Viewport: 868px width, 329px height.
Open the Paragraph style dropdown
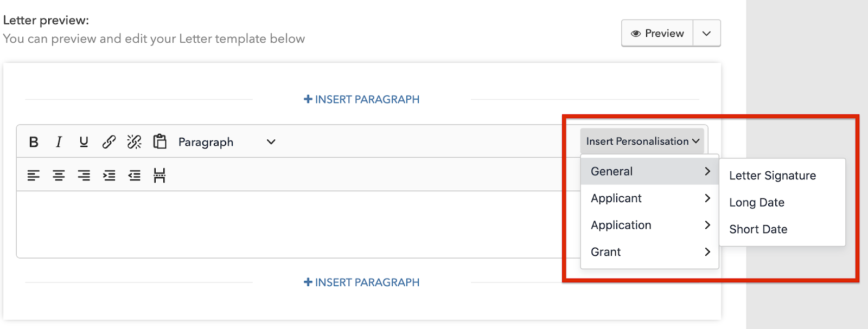[227, 142]
